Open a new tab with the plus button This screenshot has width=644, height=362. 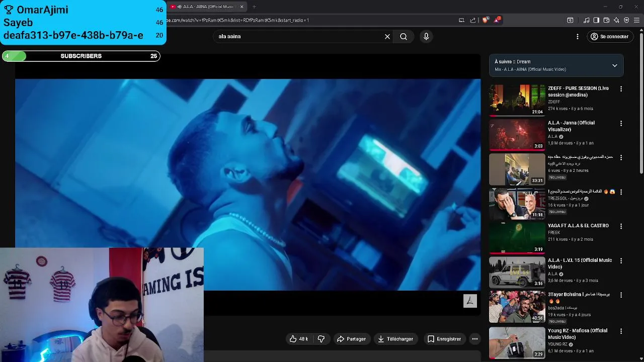pos(254,7)
